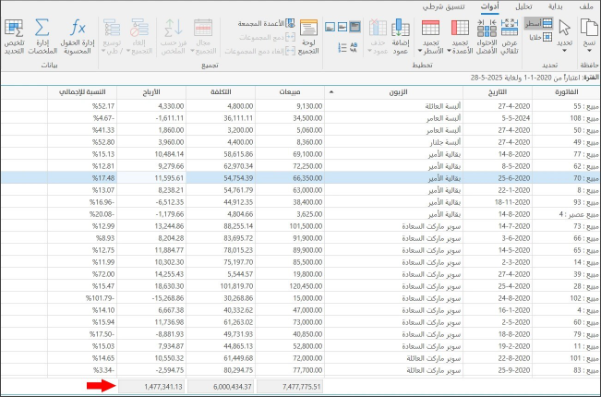
Task: Click the AB text formatting icon
Action: tap(353, 48)
